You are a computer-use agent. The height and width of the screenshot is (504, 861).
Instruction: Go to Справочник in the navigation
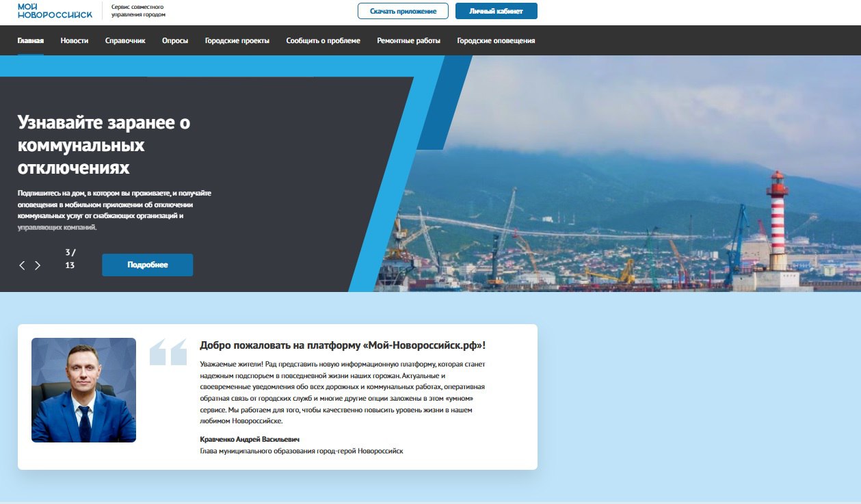(x=125, y=41)
